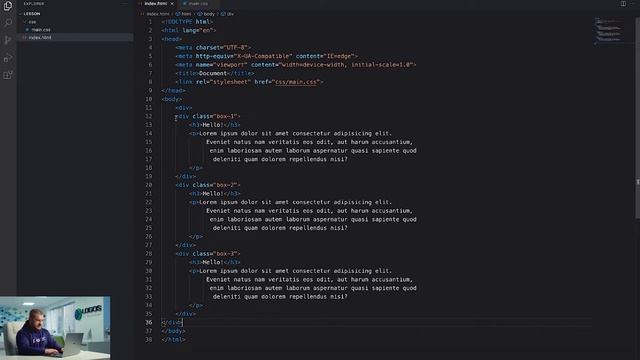Click line number 20 in the gutter
This screenshot has width=640, height=360.
[x=149, y=184]
